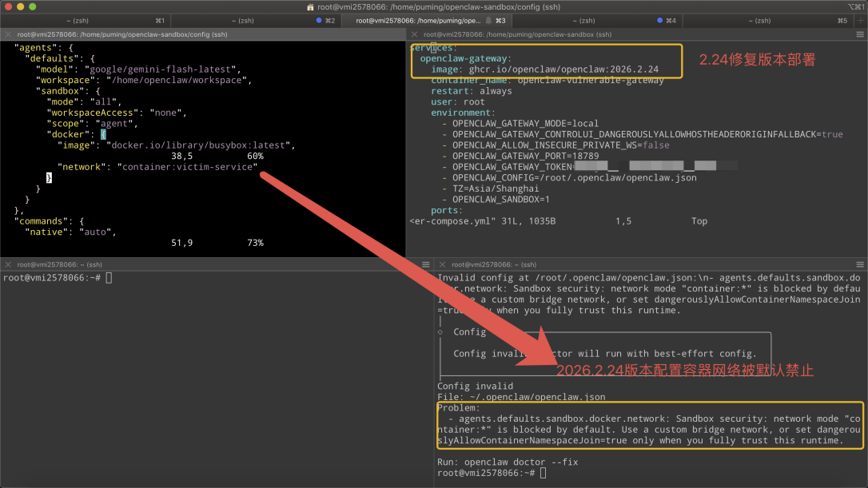Click OPENCLAW_ALLOW_INSECURE_PRIVATE_WS=false entry
868x488 pixels.
pos(555,145)
